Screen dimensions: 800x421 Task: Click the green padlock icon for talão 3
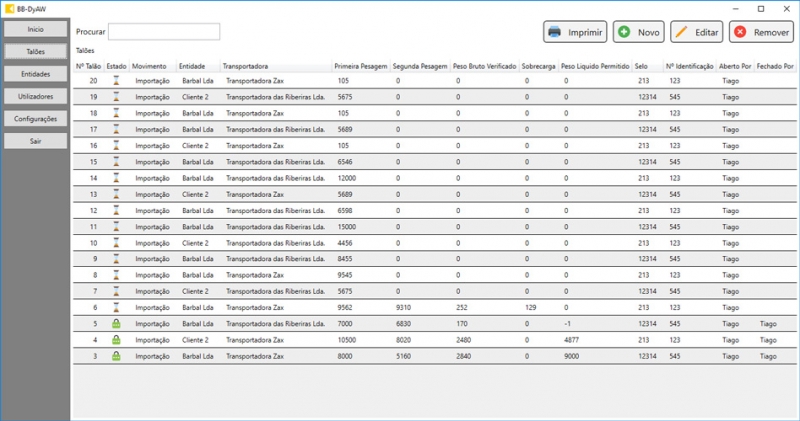(116, 356)
